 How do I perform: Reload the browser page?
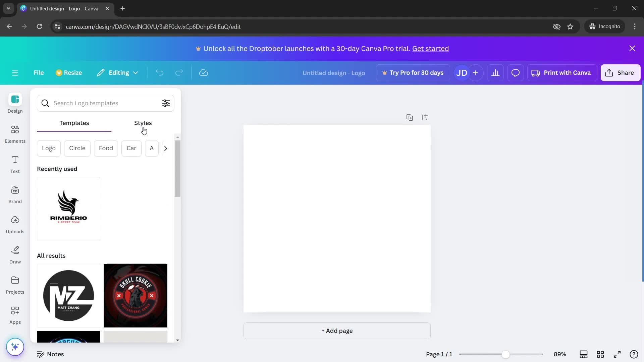click(39, 26)
